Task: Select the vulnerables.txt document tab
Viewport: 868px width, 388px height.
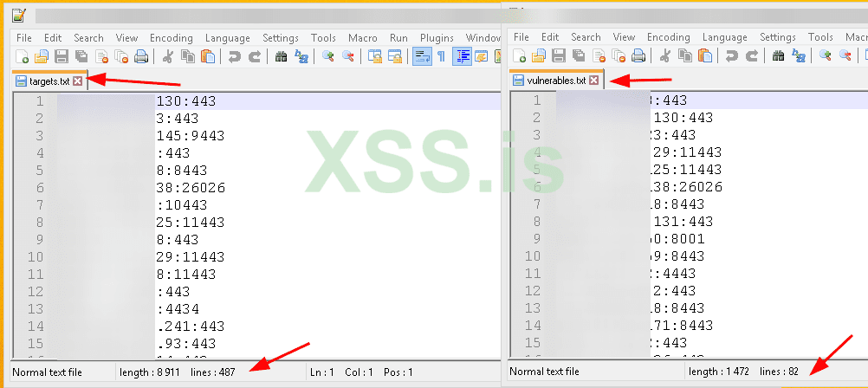Action: (556, 81)
